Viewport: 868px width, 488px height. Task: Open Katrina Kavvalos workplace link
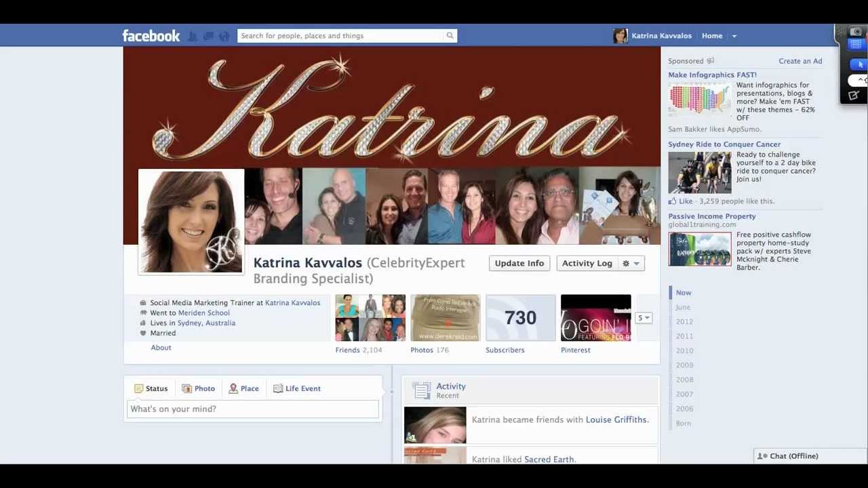point(292,303)
